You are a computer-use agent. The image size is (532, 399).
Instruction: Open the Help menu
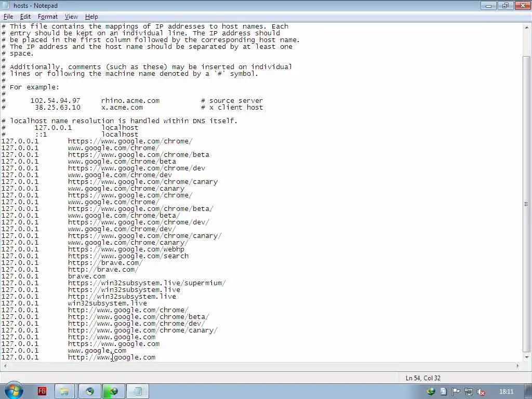tap(91, 17)
